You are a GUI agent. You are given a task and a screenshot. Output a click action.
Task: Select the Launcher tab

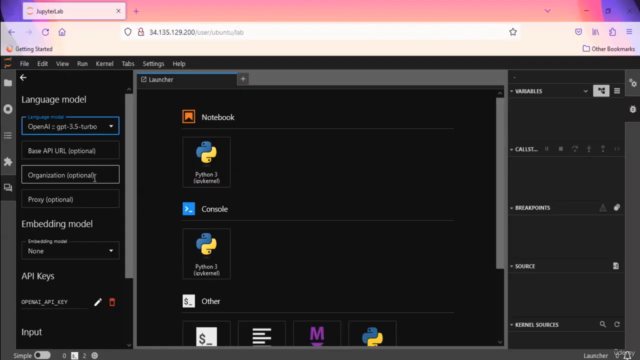click(x=187, y=80)
